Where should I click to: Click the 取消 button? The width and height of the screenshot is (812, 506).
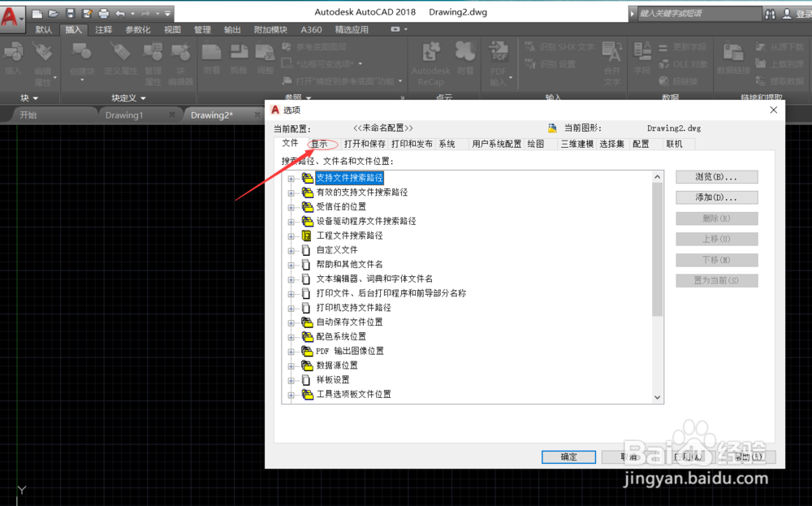click(x=628, y=456)
